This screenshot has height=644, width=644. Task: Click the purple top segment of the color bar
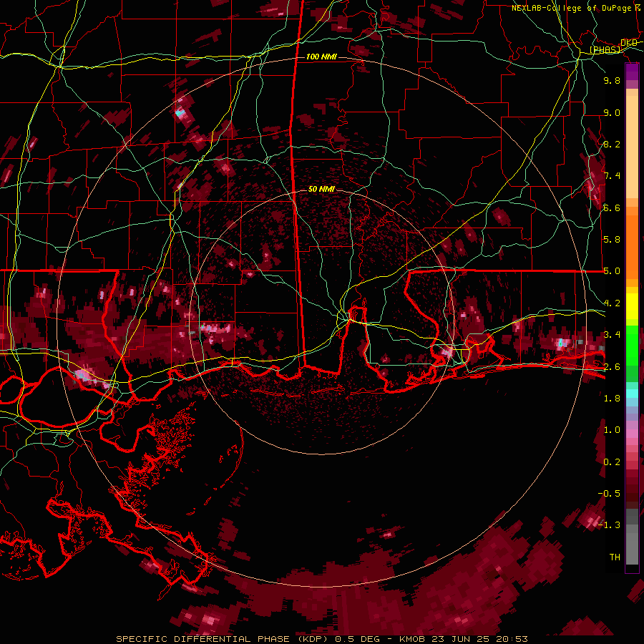coord(632,72)
